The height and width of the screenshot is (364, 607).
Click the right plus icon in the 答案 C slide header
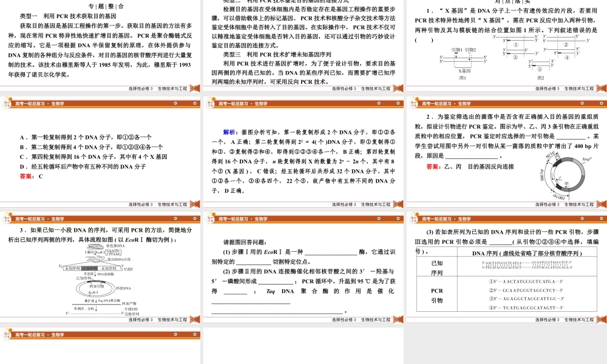[195, 103]
